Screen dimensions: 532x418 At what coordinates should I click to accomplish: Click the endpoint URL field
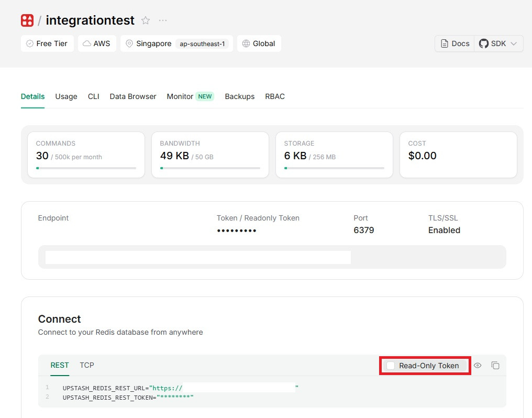tap(272, 257)
